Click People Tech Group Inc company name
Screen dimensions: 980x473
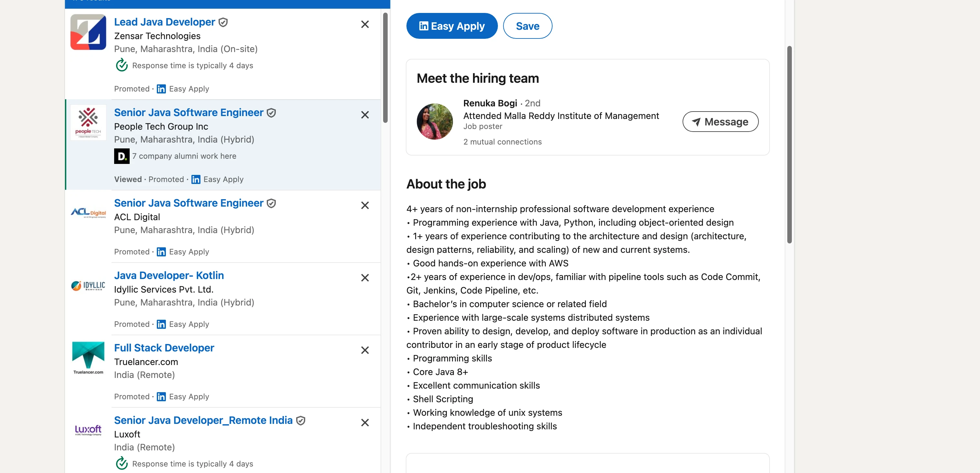tap(161, 126)
